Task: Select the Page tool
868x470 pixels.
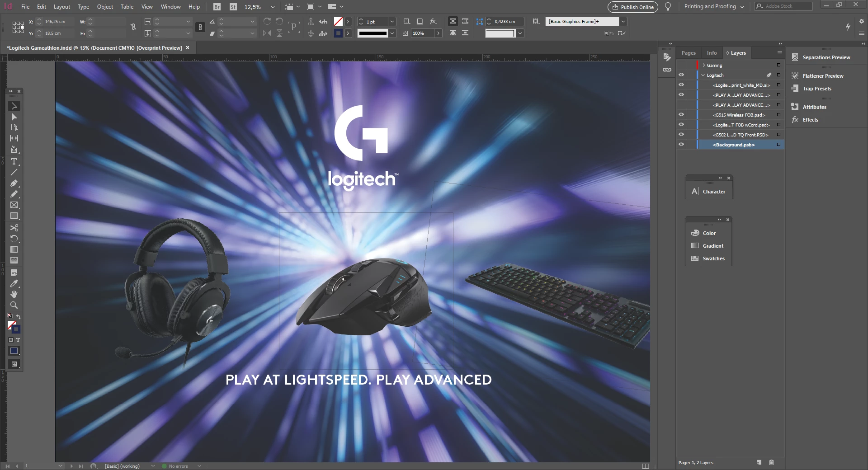Action: 14,127
